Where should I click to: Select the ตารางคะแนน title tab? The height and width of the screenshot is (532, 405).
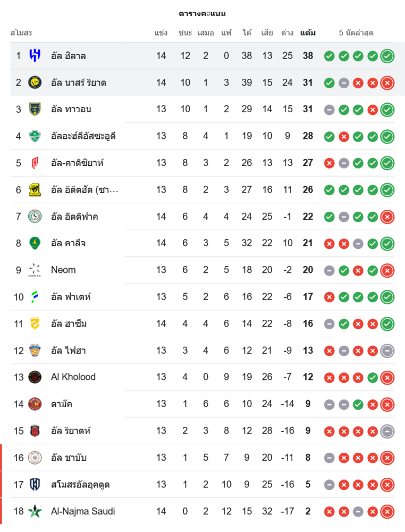pos(203,13)
